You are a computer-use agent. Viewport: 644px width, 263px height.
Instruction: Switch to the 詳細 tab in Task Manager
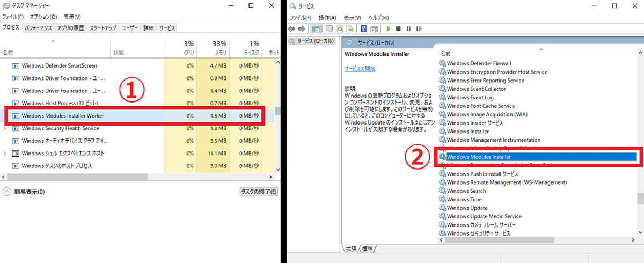[x=149, y=28]
